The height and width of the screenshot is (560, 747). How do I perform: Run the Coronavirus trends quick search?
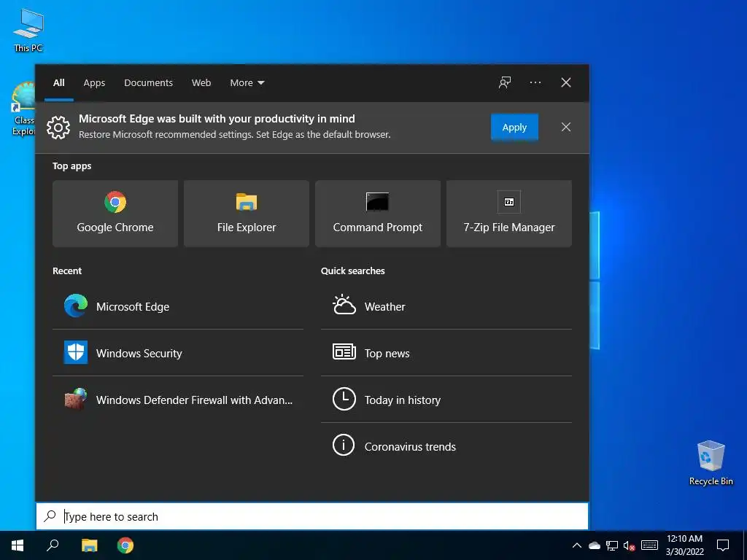[446, 446]
